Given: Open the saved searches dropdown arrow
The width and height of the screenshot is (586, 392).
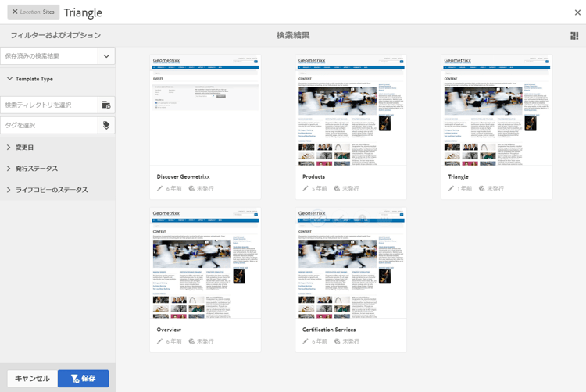Looking at the screenshot, I should click(106, 56).
